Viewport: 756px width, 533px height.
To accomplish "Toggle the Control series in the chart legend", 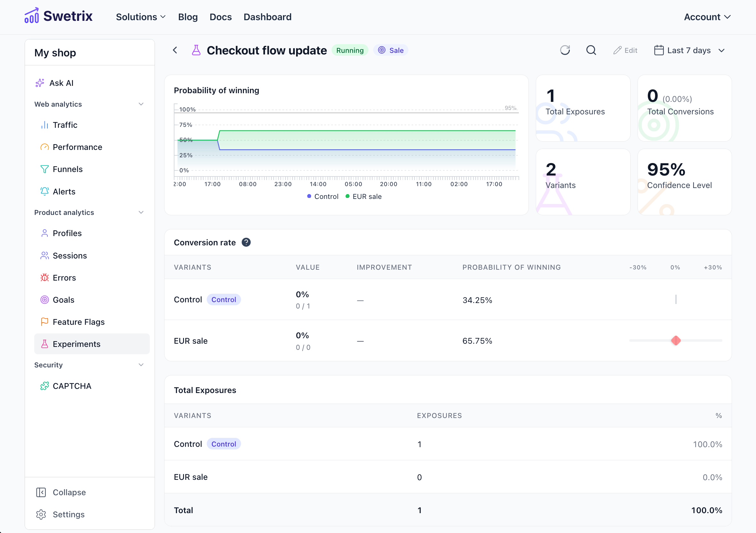I will tap(323, 196).
